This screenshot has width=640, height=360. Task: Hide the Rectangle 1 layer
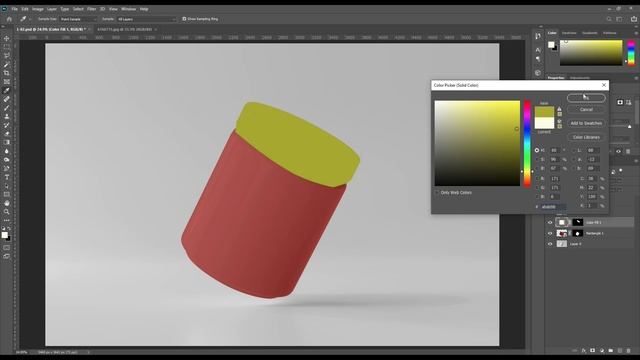click(x=550, y=233)
